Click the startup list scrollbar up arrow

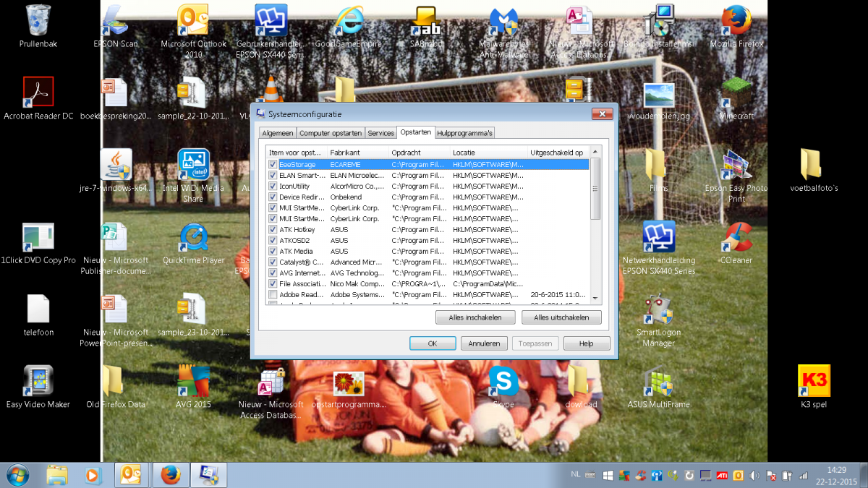[595, 153]
